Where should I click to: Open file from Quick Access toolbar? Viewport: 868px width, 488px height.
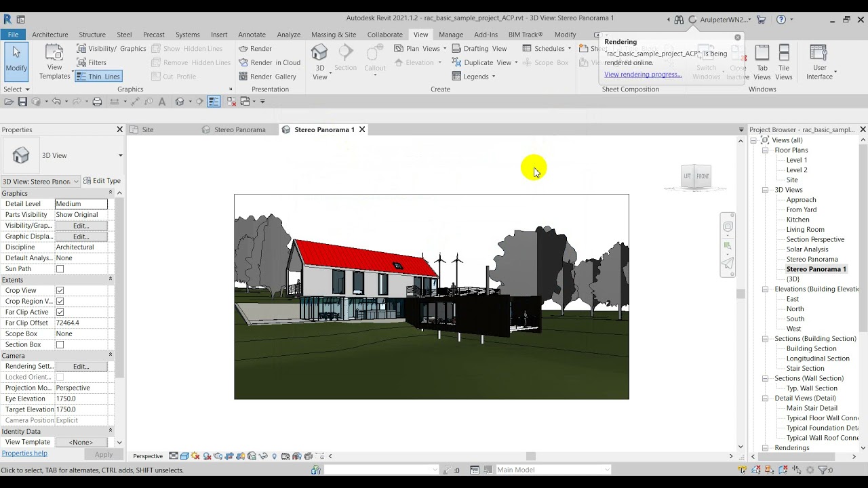9,102
